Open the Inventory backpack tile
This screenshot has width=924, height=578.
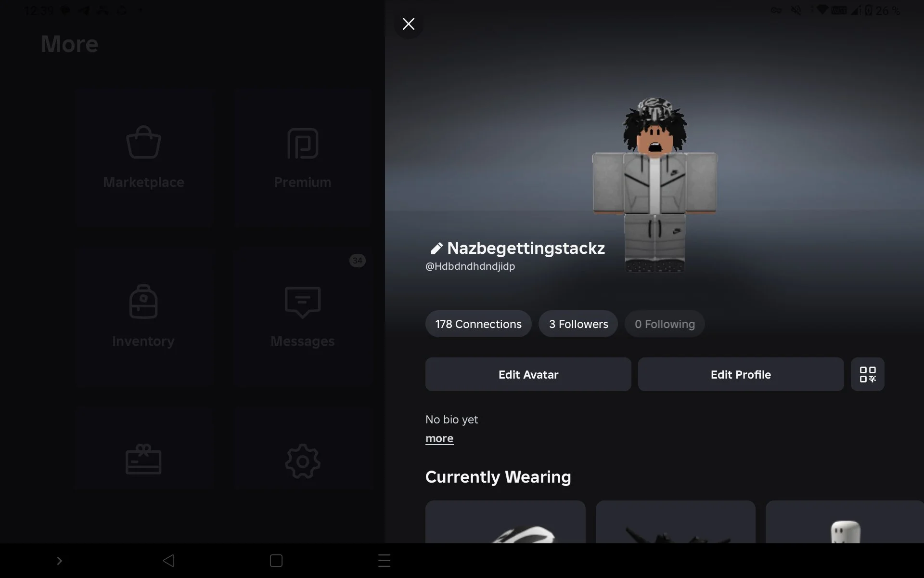click(x=143, y=316)
